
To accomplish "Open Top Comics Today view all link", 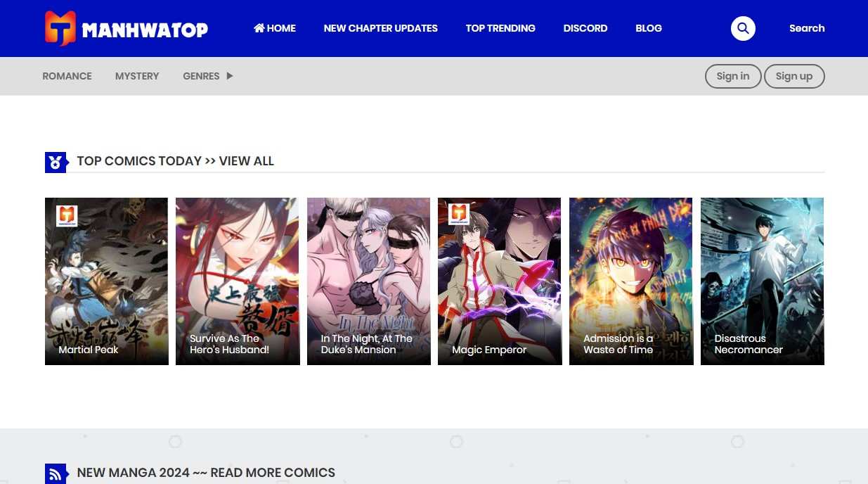I will click(176, 161).
